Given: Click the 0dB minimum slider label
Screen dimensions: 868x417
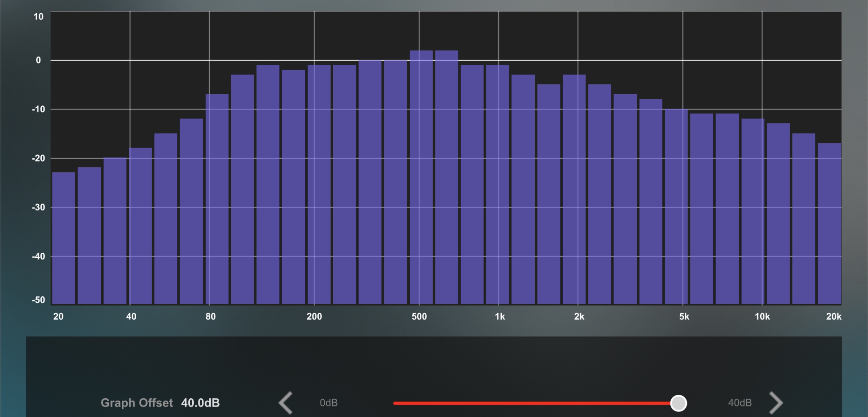Looking at the screenshot, I should [329, 402].
